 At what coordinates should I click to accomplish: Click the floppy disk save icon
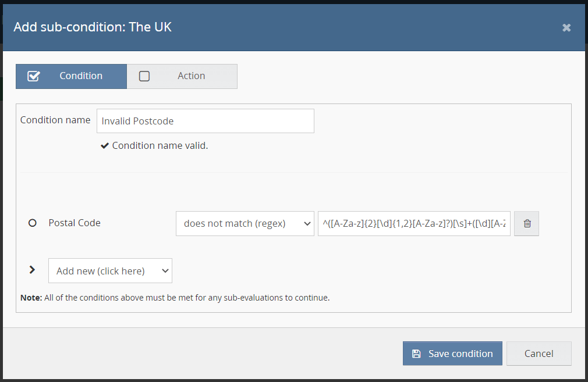pyautogui.click(x=416, y=353)
